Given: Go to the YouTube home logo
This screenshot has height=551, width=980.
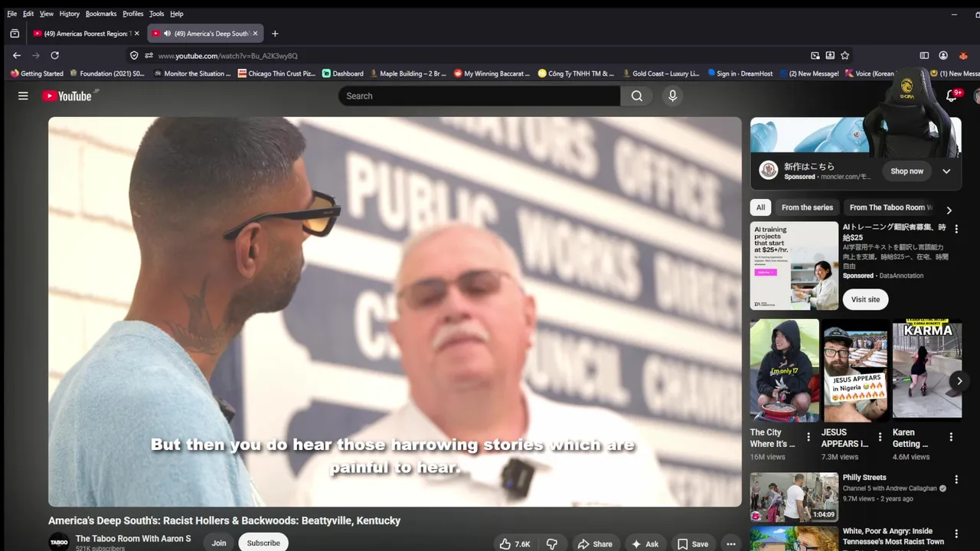Looking at the screenshot, I should coord(67,96).
